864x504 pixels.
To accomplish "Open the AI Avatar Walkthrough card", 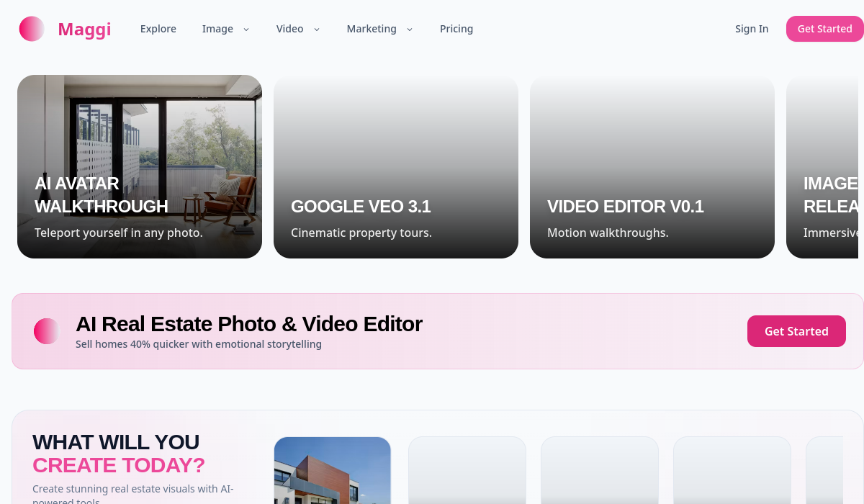I will coord(140,166).
